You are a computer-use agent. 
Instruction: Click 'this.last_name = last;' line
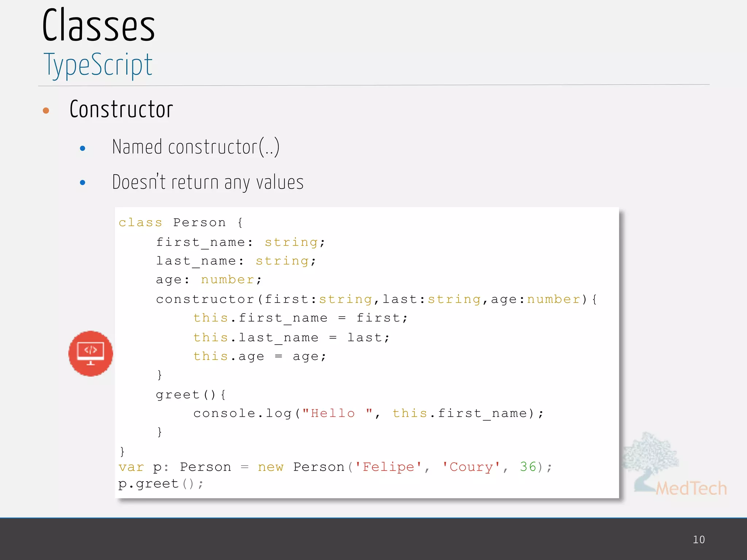coord(291,338)
